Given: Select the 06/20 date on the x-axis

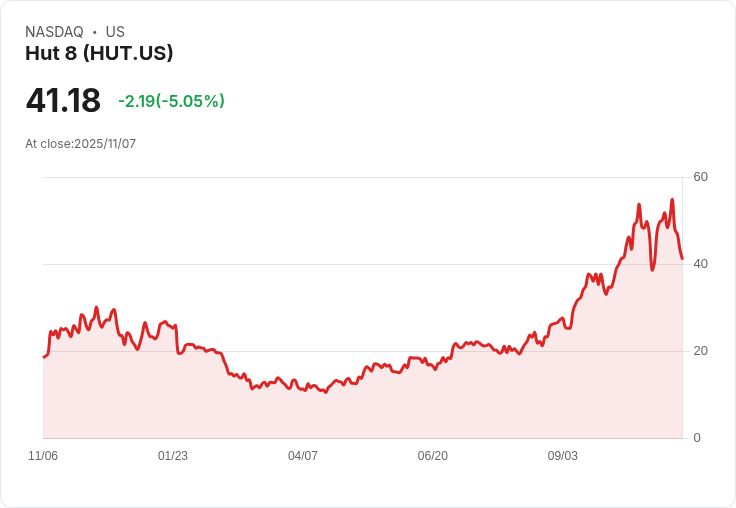Looking at the screenshot, I should coord(433,456).
